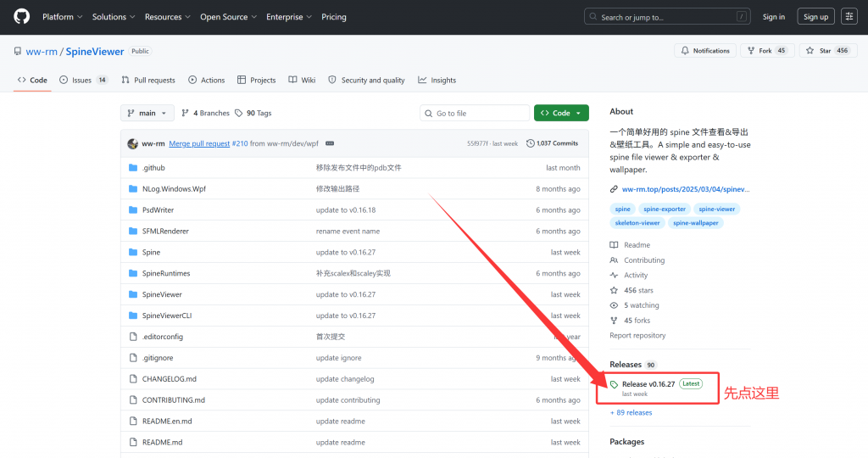Open the SpineViewer folder
This screenshot has height=458, width=868.
pyautogui.click(x=162, y=294)
